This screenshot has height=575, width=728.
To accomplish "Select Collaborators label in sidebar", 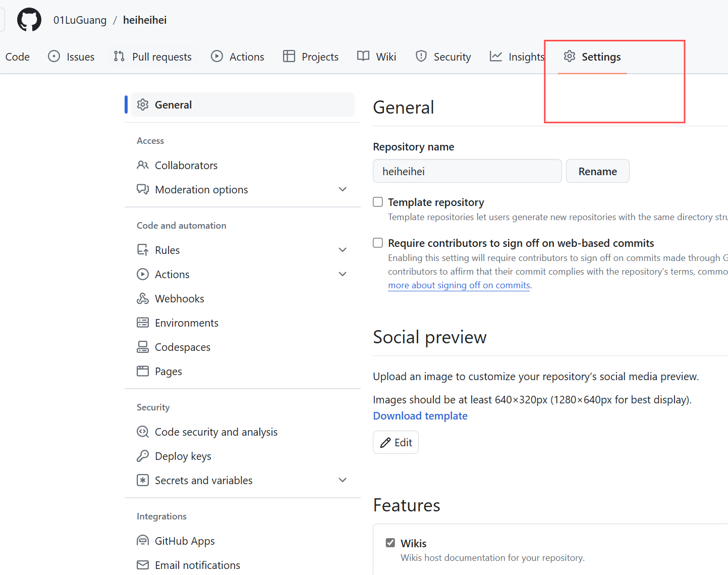I will tap(186, 166).
